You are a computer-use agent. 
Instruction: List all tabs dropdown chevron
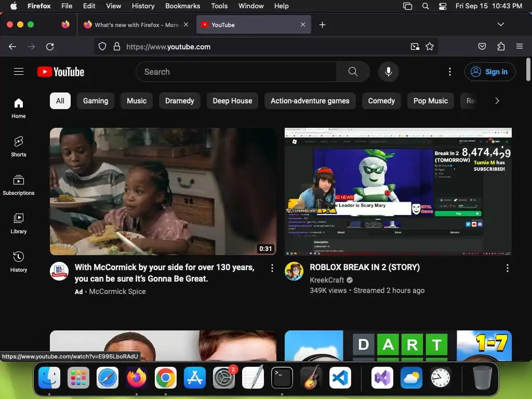(501, 24)
